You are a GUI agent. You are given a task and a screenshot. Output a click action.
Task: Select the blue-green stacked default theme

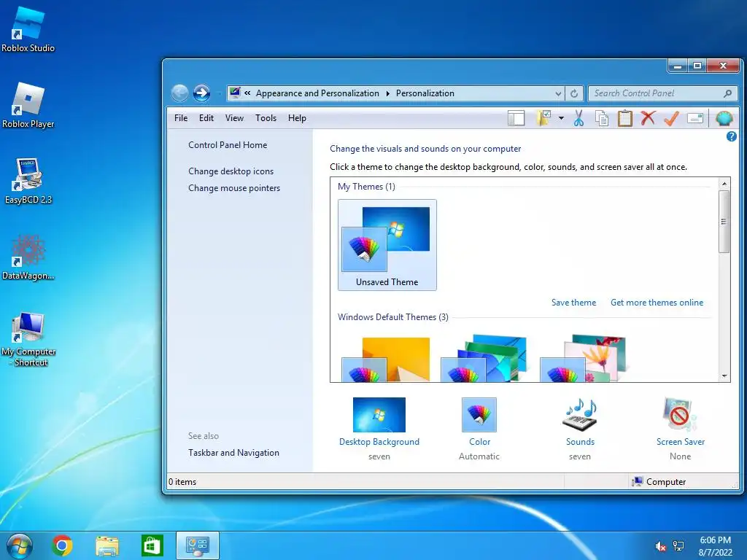pos(485,358)
